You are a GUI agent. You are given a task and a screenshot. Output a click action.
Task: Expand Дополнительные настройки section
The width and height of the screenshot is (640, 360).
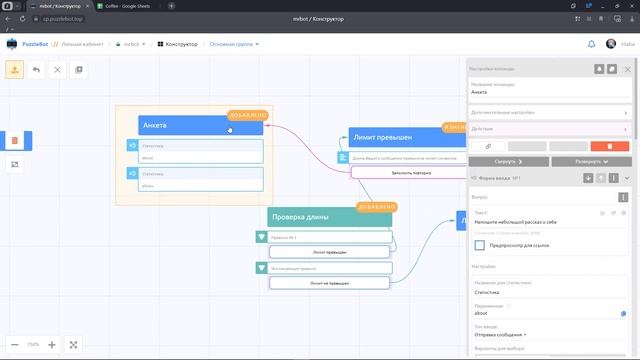point(549,113)
